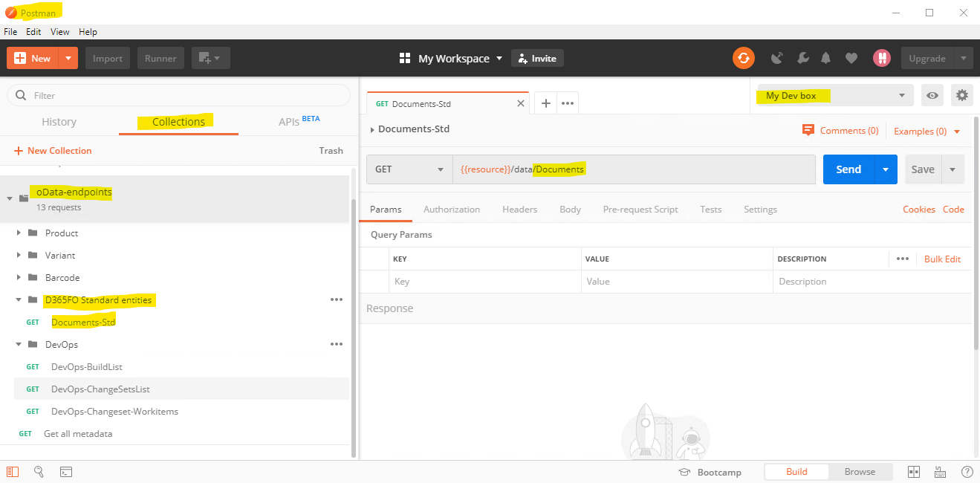The height and width of the screenshot is (483, 980).
Task: Open the user avatar menu
Action: pyautogui.click(x=881, y=58)
